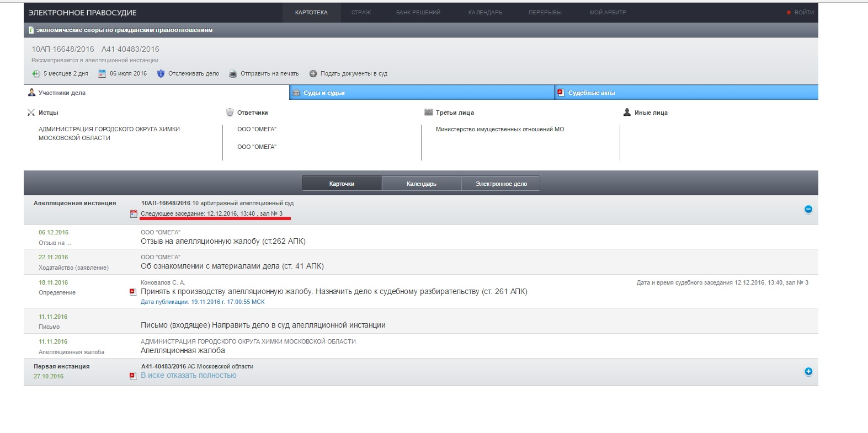The height and width of the screenshot is (433, 868).
Task: Click the calendar icon beside 06 июля 2016
Action: click(x=102, y=74)
